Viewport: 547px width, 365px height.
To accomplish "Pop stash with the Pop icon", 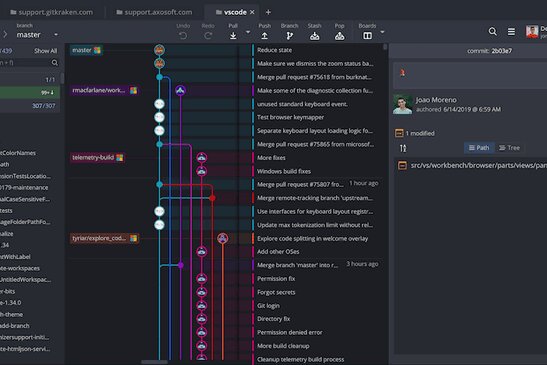I will (x=339, y=36).
